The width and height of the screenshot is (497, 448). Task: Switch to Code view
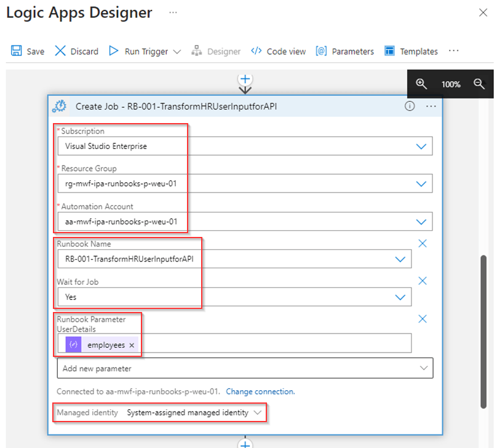pos(279,51)
